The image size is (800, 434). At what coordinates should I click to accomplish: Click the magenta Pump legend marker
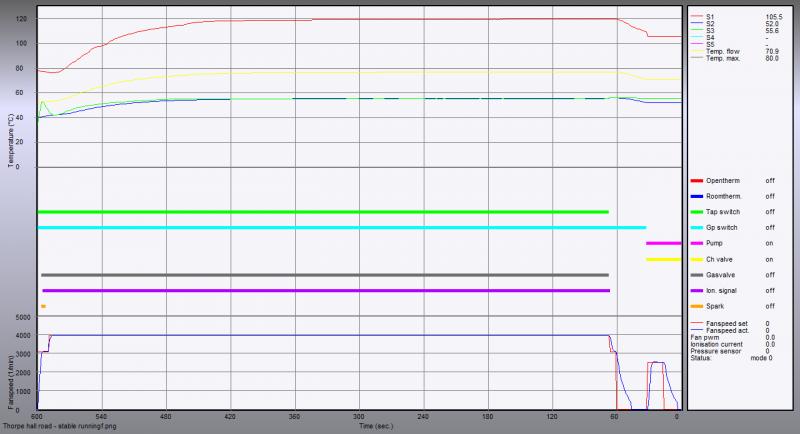(x=696, y=244)
